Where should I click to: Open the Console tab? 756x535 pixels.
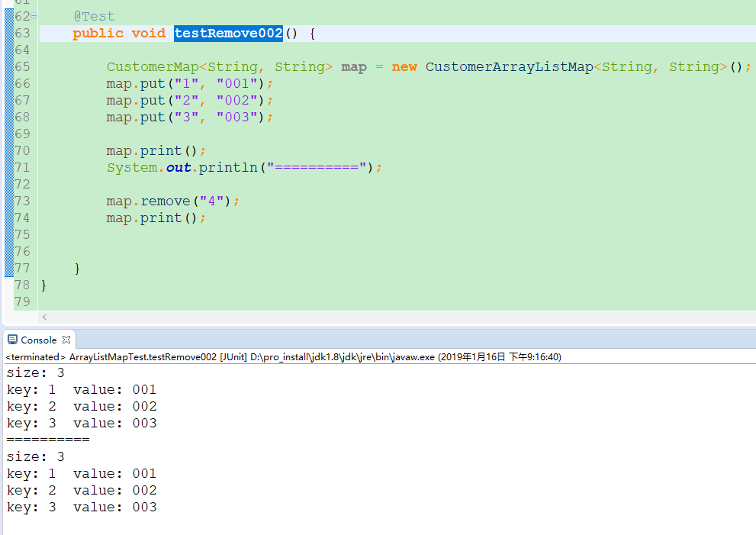tap(39, 340)
